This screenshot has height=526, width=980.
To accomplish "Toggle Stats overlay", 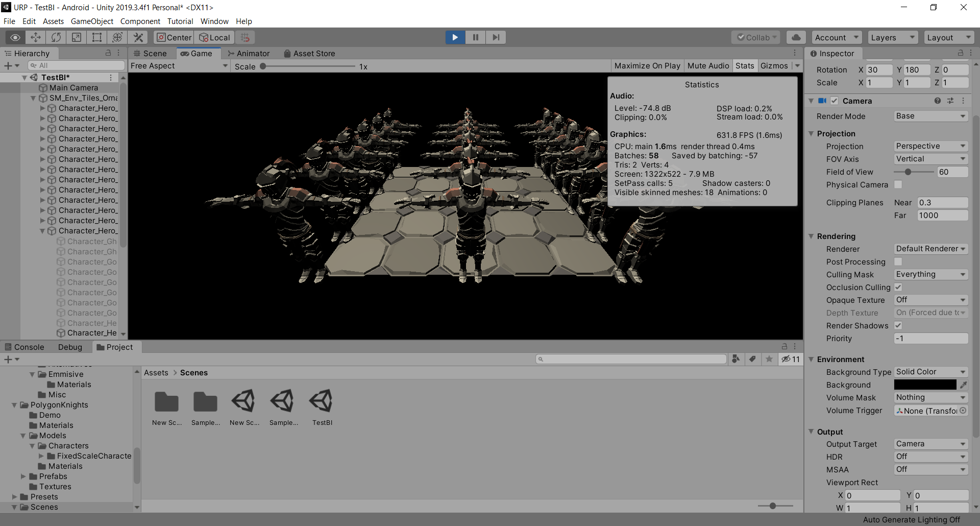I will pos(745,66).
